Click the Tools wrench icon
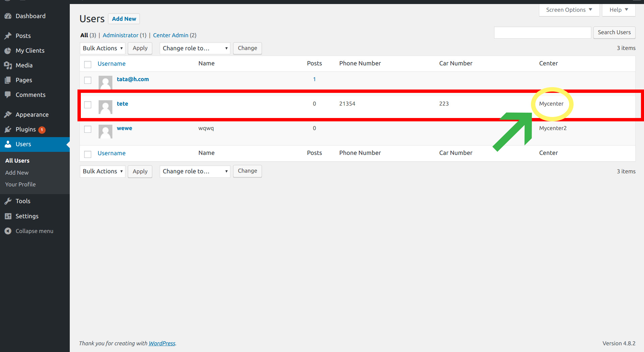 click(8, 201)
